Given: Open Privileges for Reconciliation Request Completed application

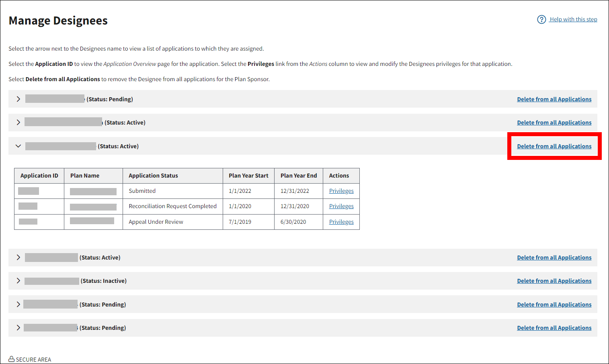Looking at the screenshot, I should pyautogui.click(x=341, y=206).
